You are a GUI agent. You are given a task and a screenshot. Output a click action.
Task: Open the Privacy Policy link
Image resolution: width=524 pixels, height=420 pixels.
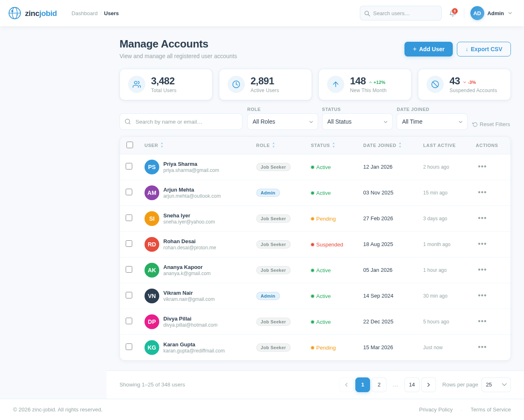click(436, 409)
